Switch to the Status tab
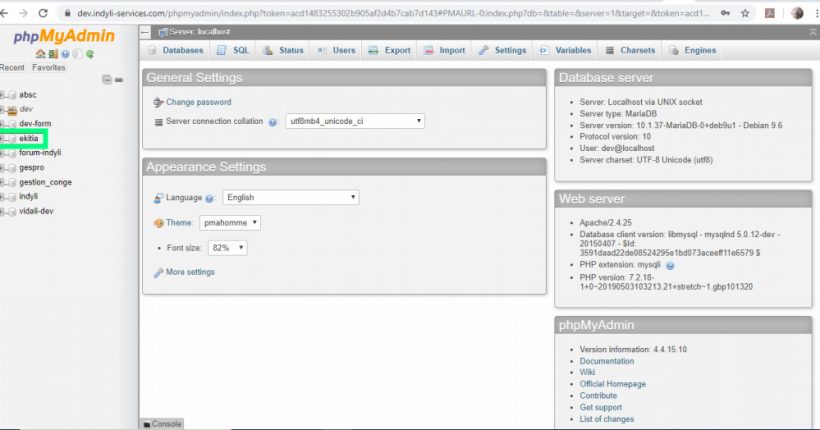Screen dimensions: 820x430 pyautogui.click(x=283, y=50)
